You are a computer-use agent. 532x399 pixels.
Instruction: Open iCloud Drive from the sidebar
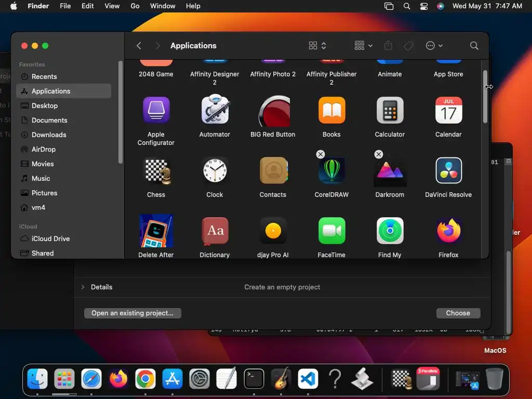point(64,239)
